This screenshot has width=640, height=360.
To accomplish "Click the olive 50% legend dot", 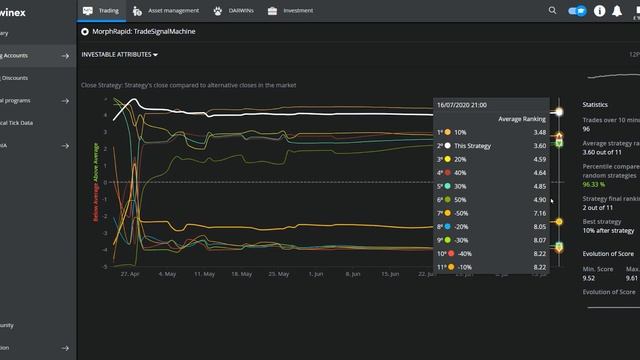I will (448, 200).
